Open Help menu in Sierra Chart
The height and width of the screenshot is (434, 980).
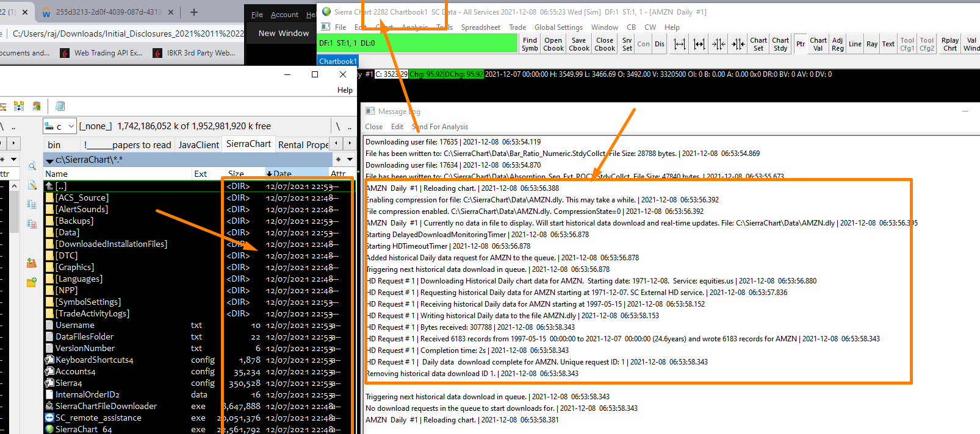tap(672, 27)
